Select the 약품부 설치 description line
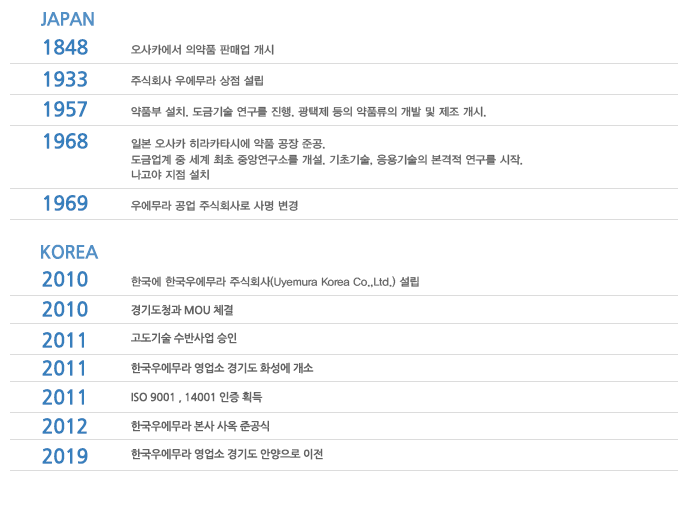This screenshot has height=528, width=688. (308, 112)
